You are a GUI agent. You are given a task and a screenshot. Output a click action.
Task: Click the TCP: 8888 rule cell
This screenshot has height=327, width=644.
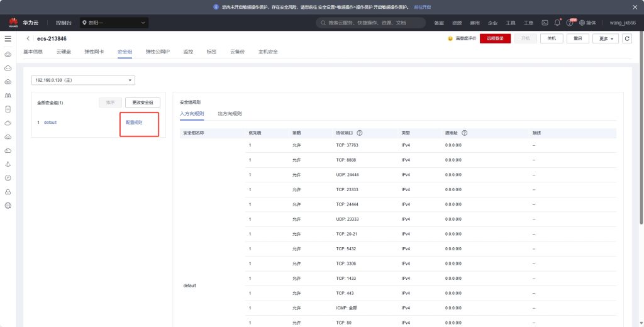point(346,160)
